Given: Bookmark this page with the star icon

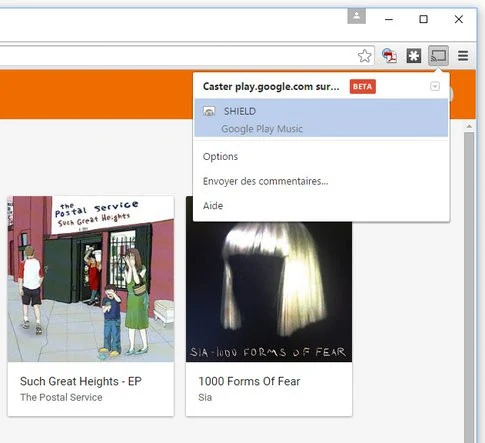Looking at the screenshot, I should coord(365,56).
